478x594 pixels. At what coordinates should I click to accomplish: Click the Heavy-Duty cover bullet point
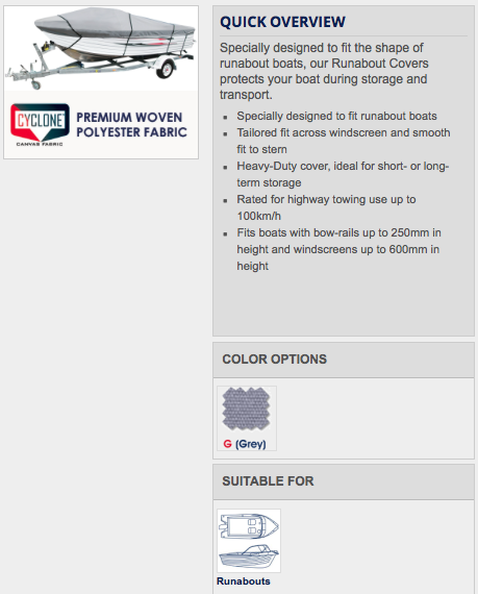(343, 174)
